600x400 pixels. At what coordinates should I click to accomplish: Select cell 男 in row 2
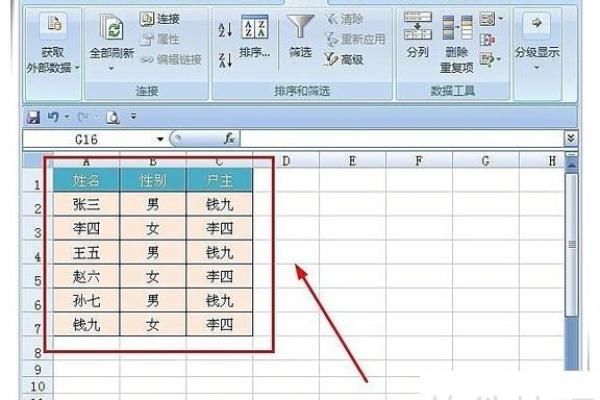click(x=153, y=204)
